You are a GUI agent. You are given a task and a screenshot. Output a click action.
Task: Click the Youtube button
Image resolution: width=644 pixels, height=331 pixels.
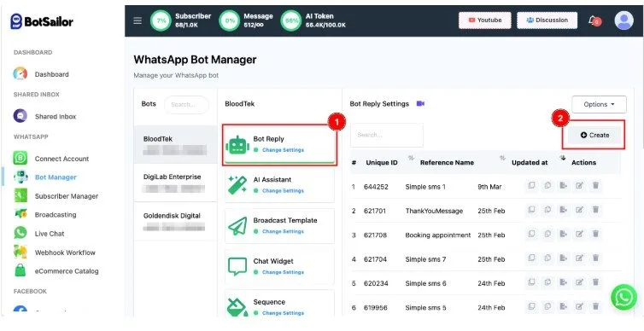pos(484,20)
